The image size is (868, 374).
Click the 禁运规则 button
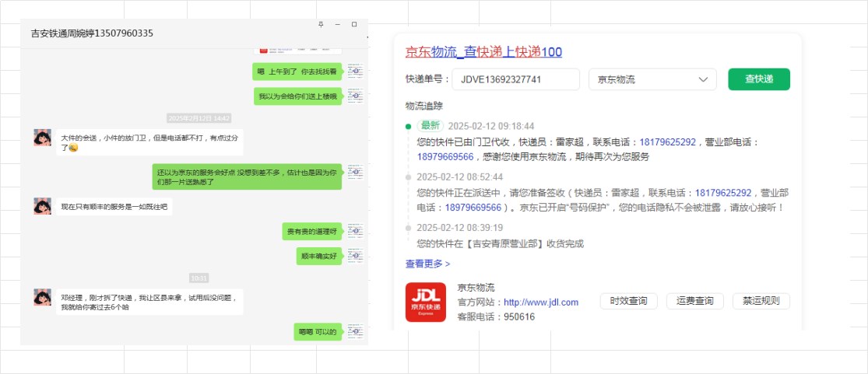[x=761, y=301]
